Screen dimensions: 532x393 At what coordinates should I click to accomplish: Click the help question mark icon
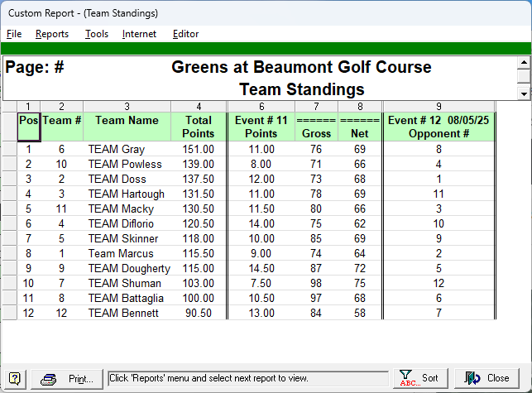pos(15,378)
